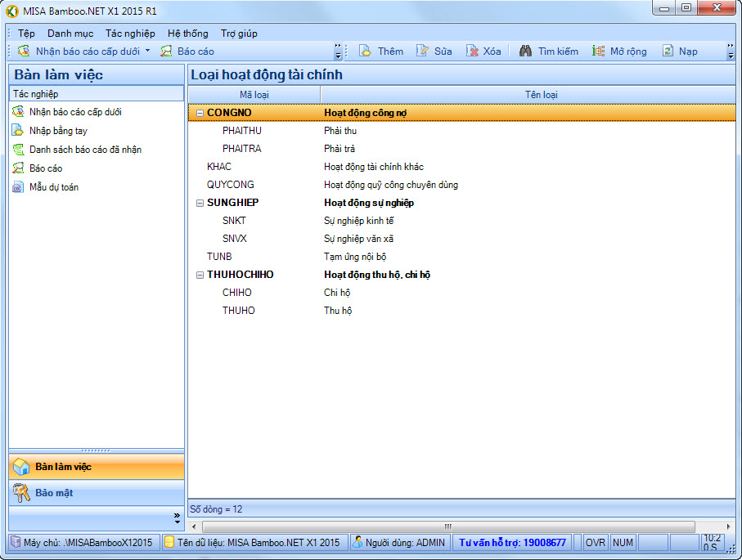
Task: Select the TUNB row
Action: pyautogui.click(x=461, y=257)
